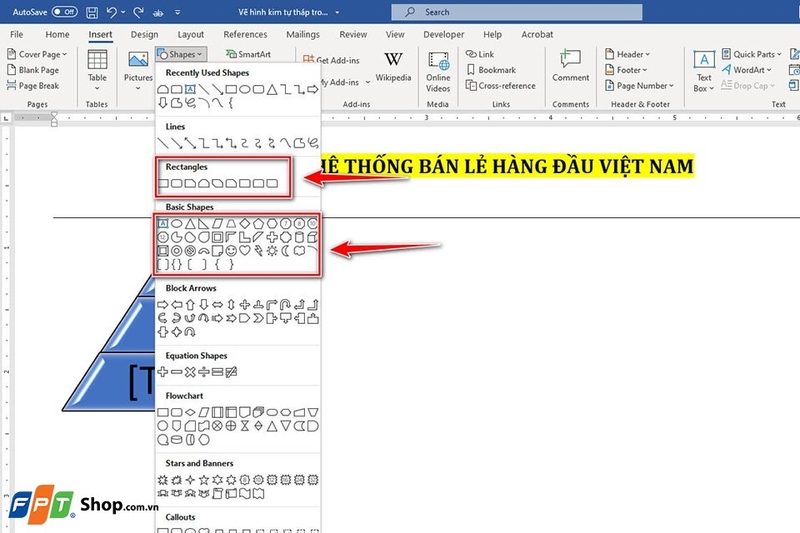Click the Shapes dropdown button
Image resolution: width=800 pixels, height=533 pixels.
click(x=181, y=54)
